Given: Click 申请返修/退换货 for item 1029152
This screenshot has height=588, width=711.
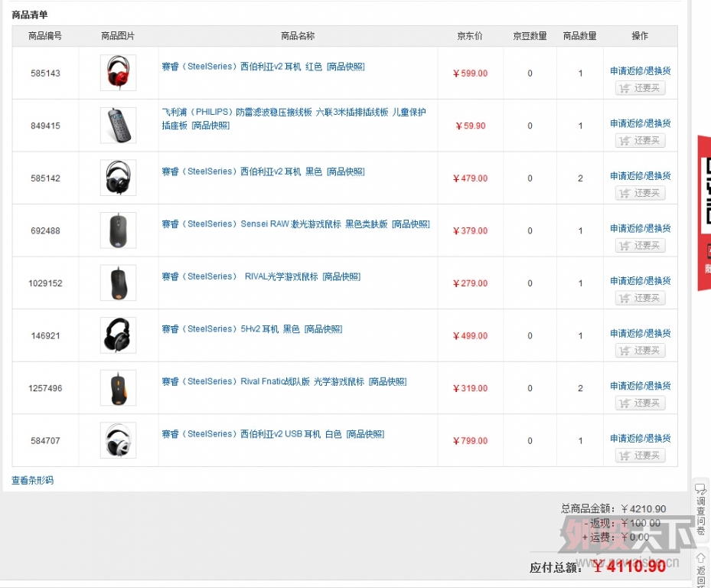Looking at the screenshot, I should point(641,281).
